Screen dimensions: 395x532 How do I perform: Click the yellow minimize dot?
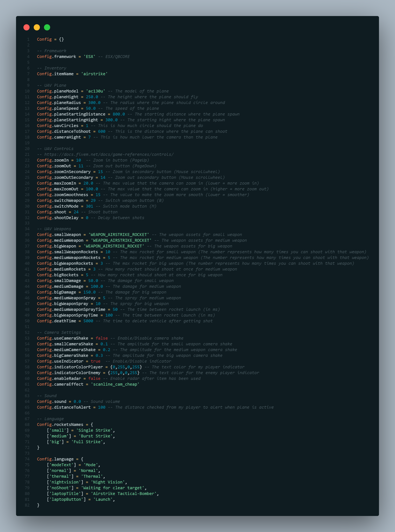click(37, 28)
